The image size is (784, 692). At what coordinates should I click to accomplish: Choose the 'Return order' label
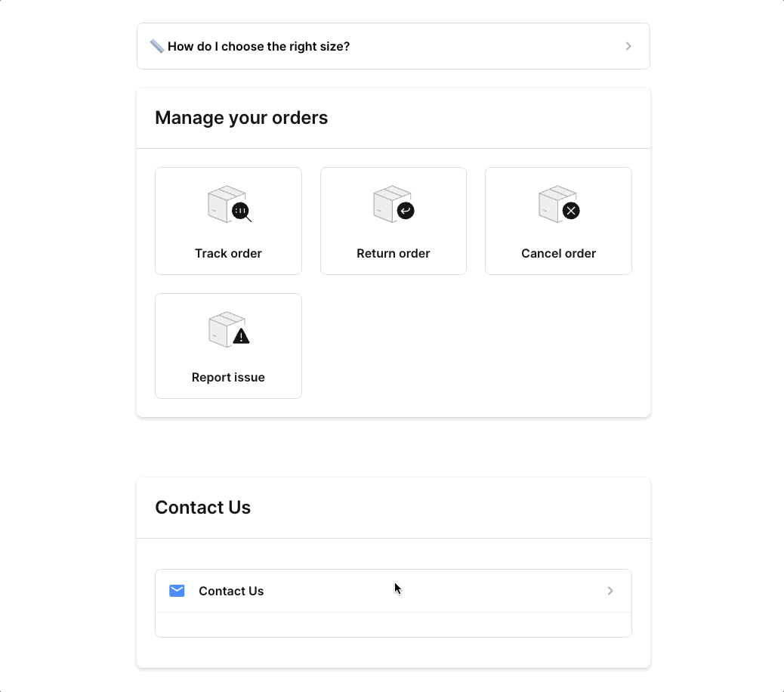(393, 254)
